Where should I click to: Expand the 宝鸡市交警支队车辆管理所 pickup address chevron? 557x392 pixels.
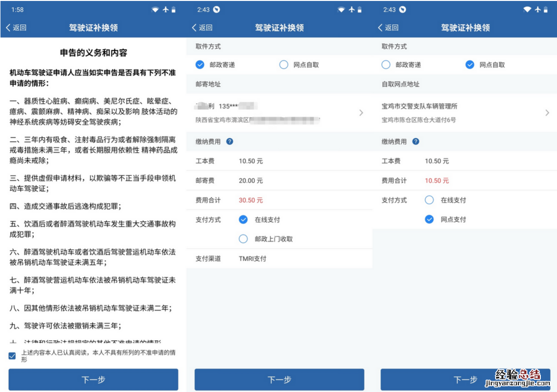tap(547, 113)
